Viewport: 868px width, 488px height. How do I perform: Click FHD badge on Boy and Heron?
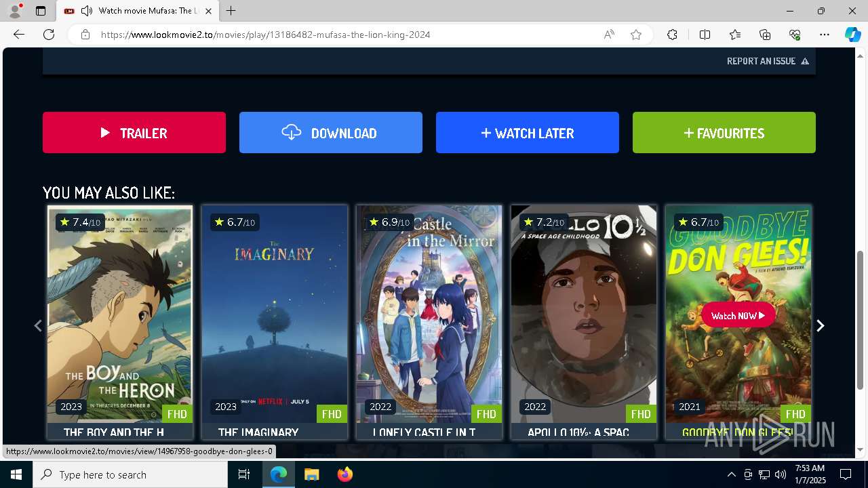tap(177, 413)
